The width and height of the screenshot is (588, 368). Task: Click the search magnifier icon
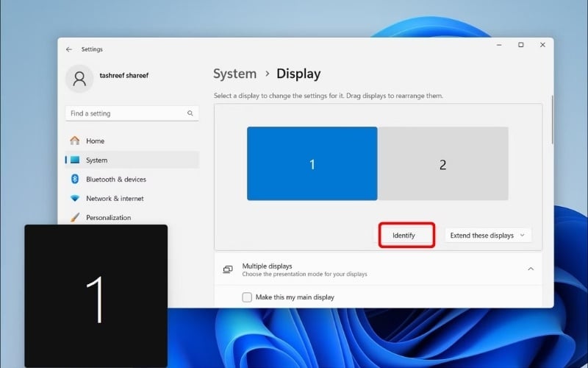[190, 113]
